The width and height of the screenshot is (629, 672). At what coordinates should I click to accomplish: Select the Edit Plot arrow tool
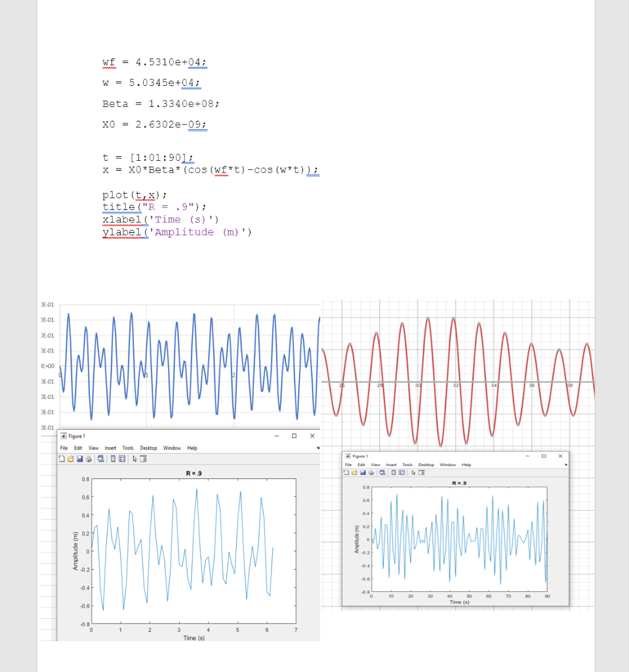coord(134,457)
